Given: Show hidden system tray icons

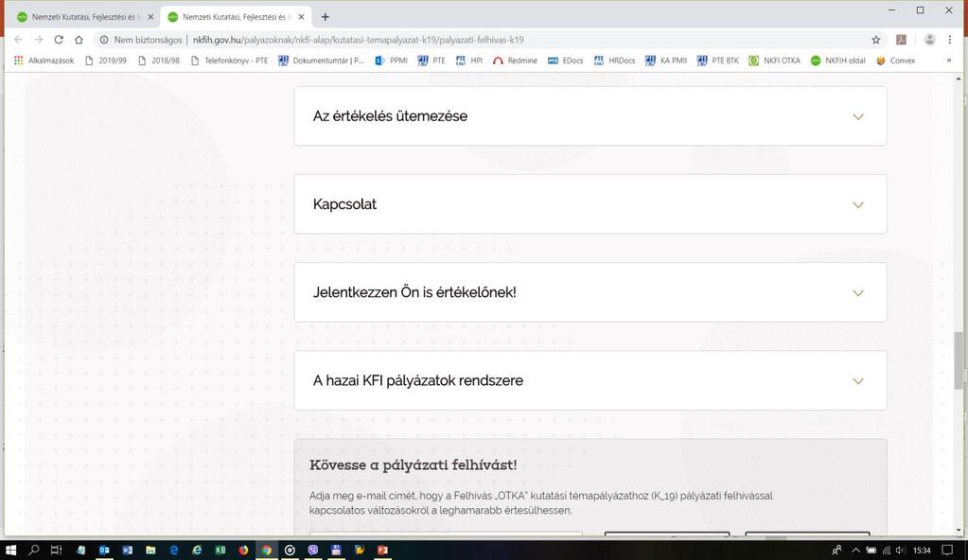Looking at the screenshot, I should pos(855,551).
